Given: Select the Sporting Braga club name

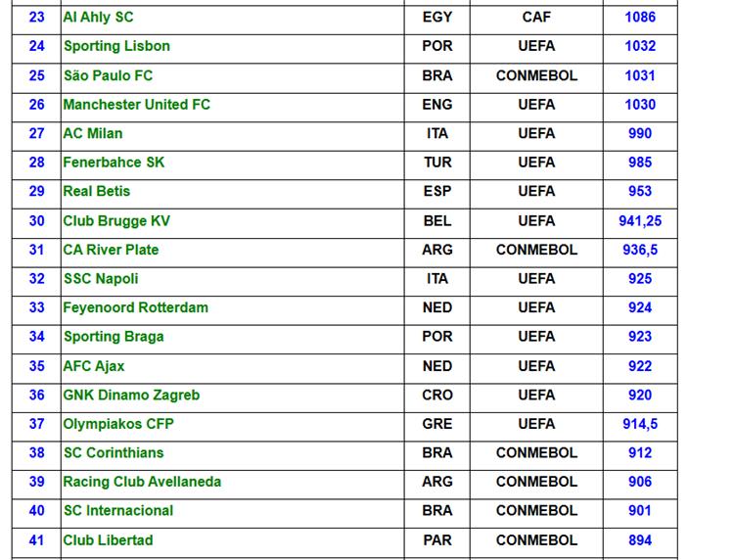Looking at the screenshot, I should tap(114, 337).
